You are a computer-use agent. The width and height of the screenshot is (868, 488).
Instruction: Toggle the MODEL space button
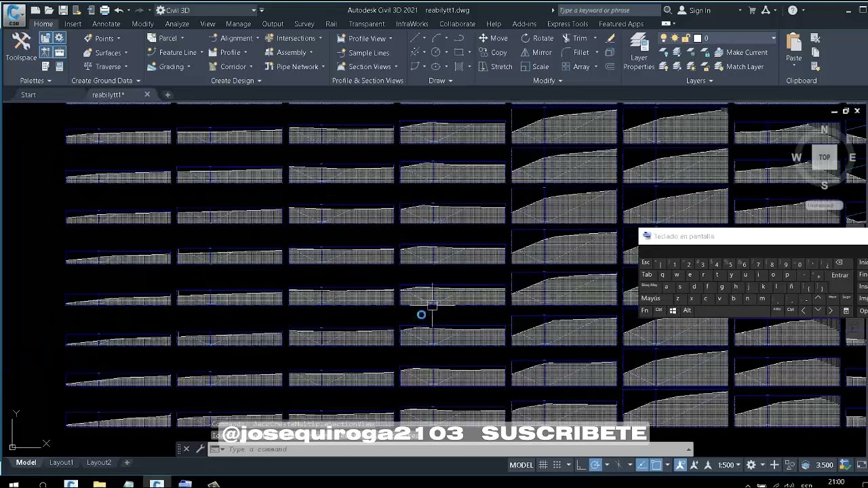point(521,465)
